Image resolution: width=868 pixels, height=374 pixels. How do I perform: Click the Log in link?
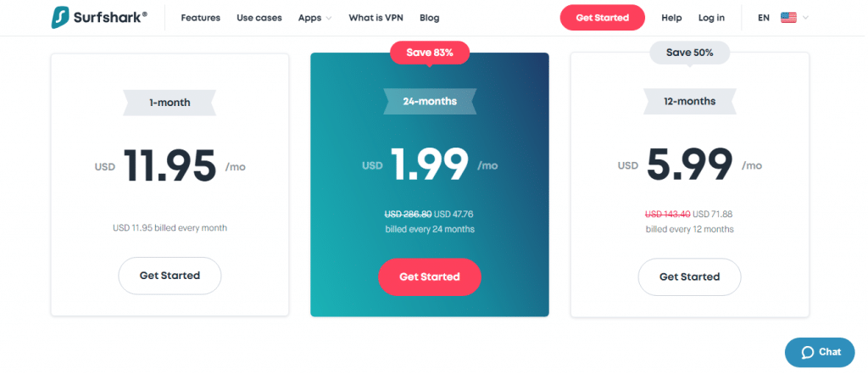(x=711, y=18)
